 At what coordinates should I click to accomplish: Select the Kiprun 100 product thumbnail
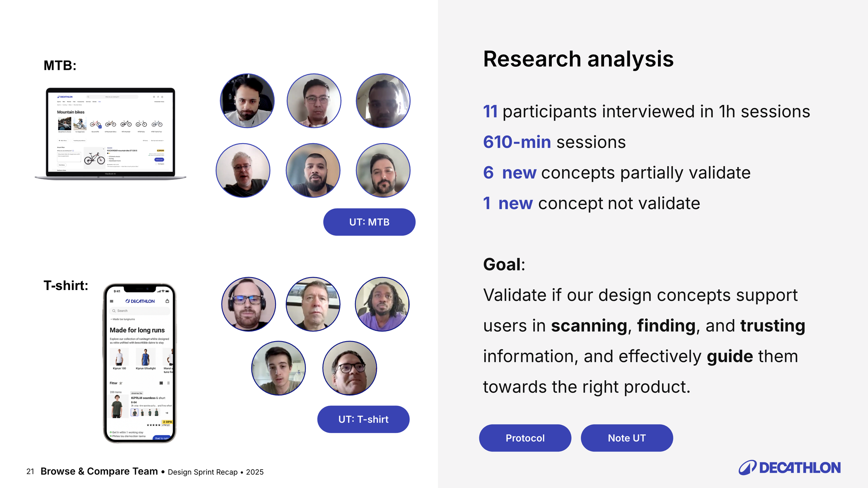(119, 357)
